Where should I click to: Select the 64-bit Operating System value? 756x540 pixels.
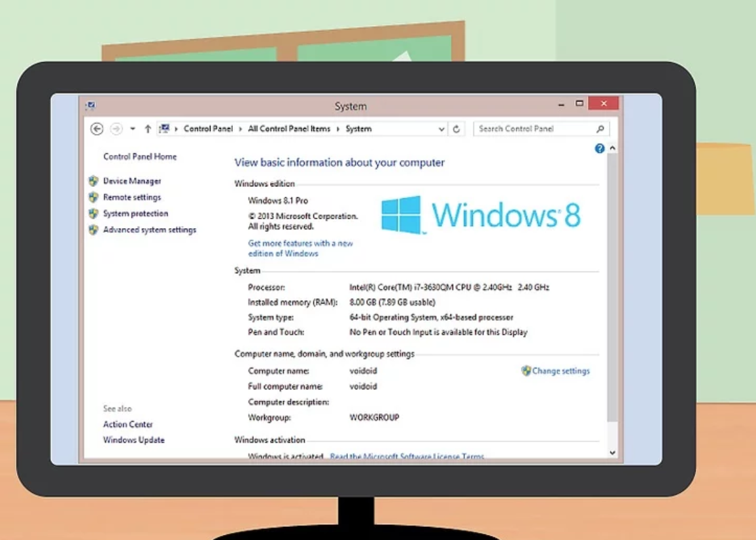[x=431, y=317]
